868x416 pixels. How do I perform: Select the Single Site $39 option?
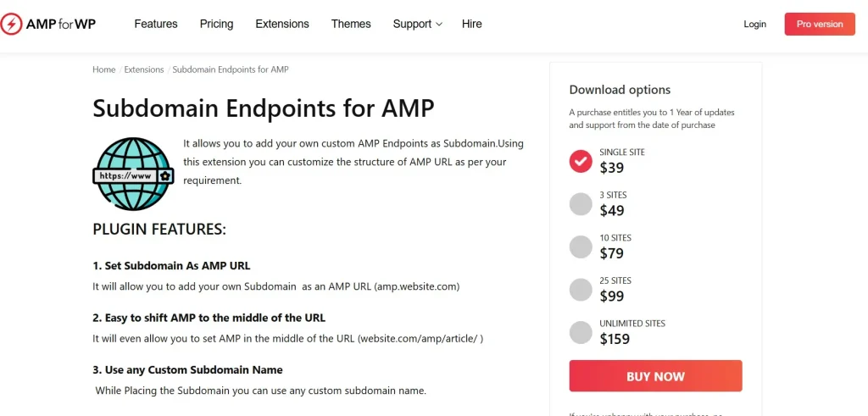pos(581,161)
